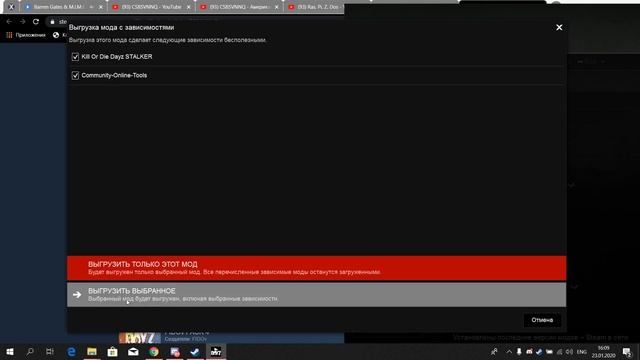Click the lock icon in the address bar
Image resolution: width=640 pixels, height=360 pixels.
pyautogui.click(x=52, y=22)
